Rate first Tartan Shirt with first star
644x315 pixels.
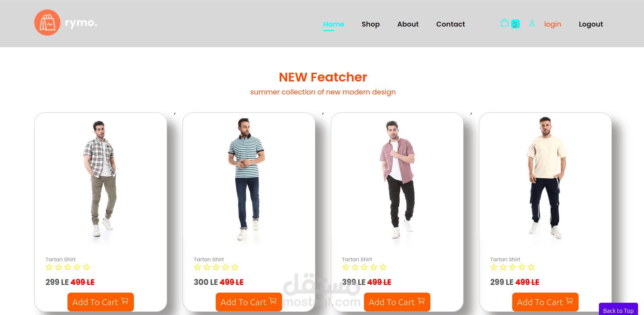(x=49, y=267)
